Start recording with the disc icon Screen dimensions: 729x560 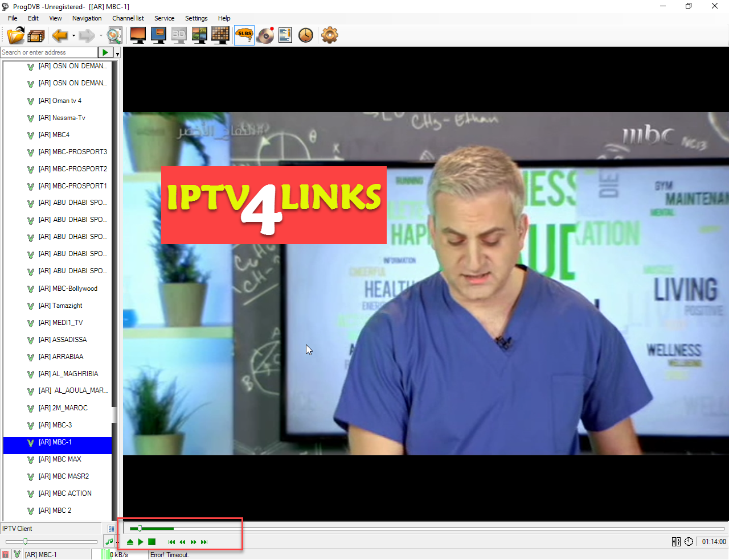[265, 35]
